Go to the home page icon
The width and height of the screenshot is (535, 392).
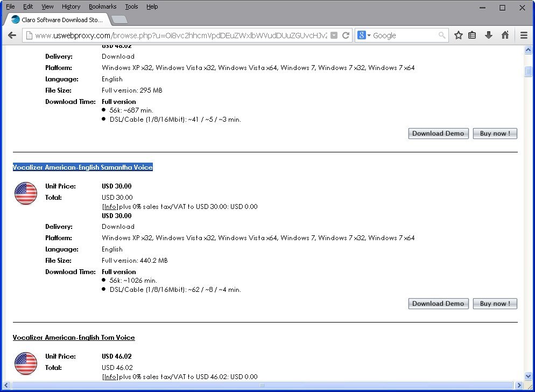505,35
